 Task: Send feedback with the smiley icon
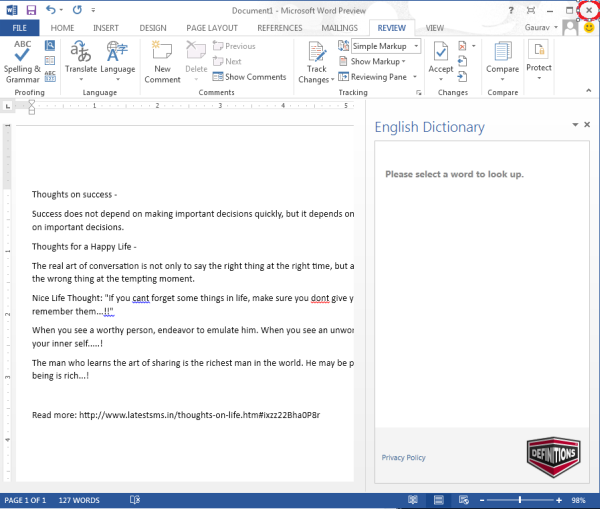pyautogui.click(x=589, y=28)
